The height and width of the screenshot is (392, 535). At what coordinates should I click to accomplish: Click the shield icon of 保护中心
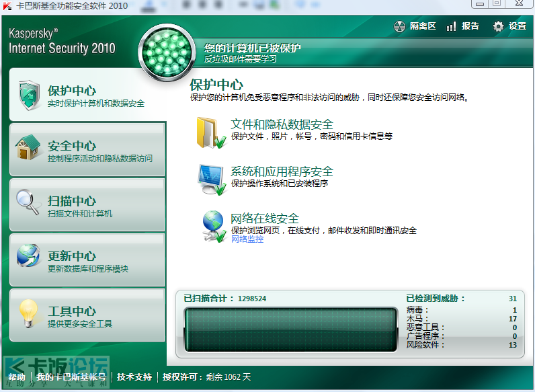30,95
